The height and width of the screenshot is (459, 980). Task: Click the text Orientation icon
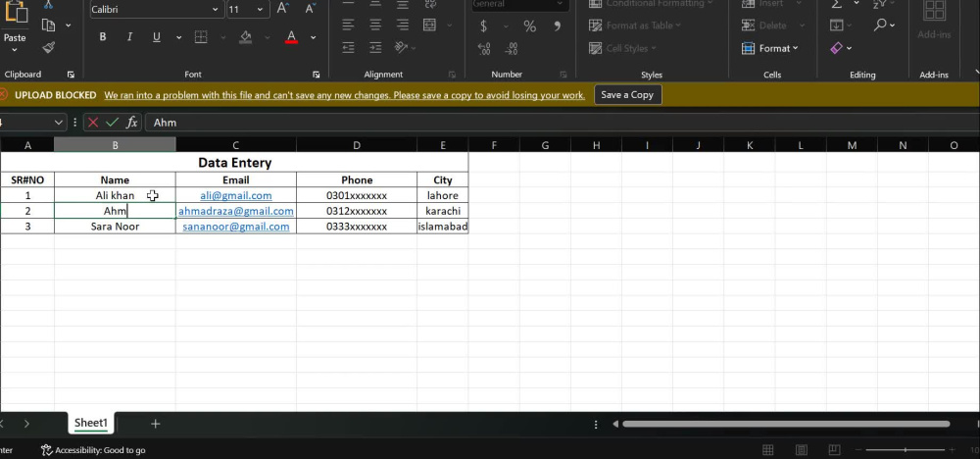(402, 47)
